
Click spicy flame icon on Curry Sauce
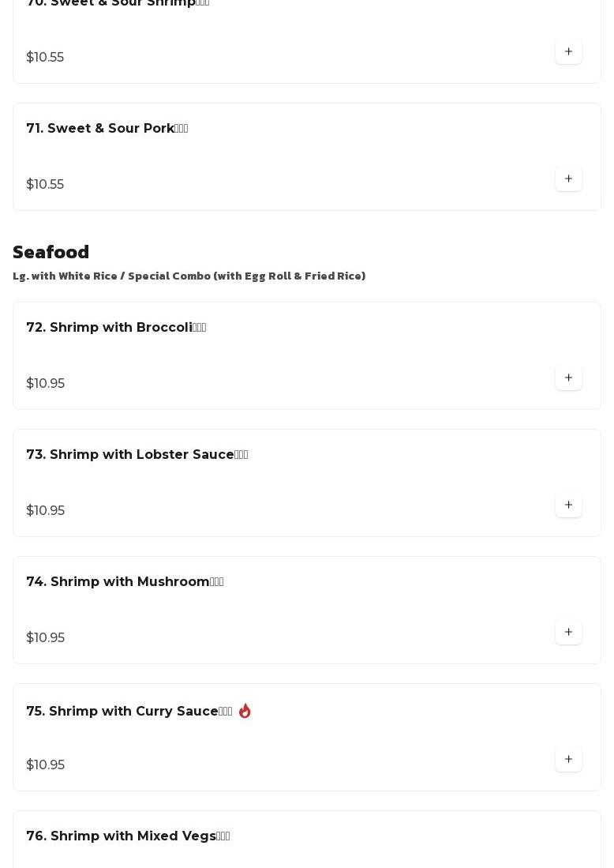click(x=245, y=711)
